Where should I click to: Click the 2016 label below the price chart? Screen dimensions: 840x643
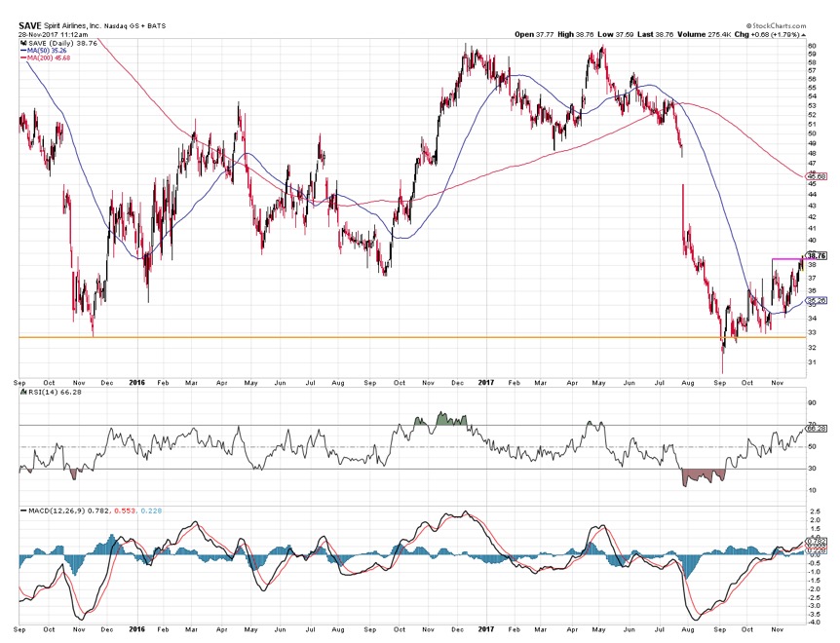[x=137, y=383]
